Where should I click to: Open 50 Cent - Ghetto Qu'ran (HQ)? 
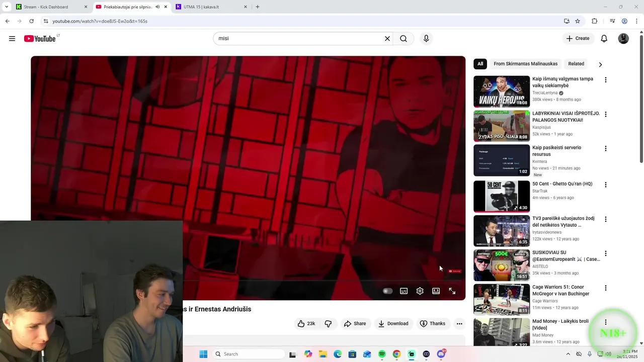(562, 184)
